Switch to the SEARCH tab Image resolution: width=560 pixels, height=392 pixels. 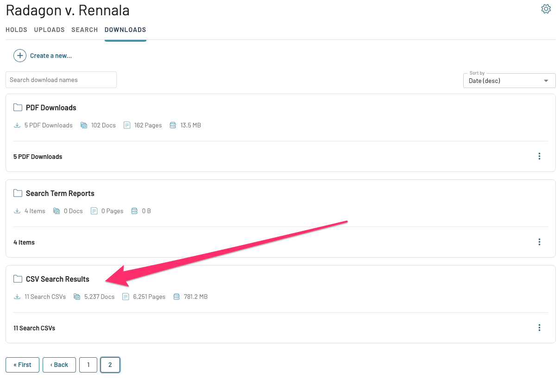pyautogui.click(x=84, y=30)
